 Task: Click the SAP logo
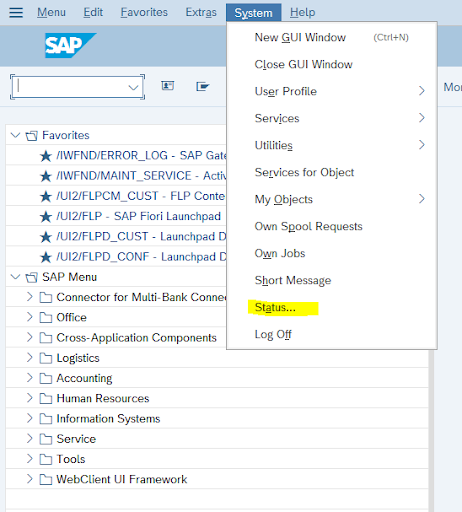(70, 45)
